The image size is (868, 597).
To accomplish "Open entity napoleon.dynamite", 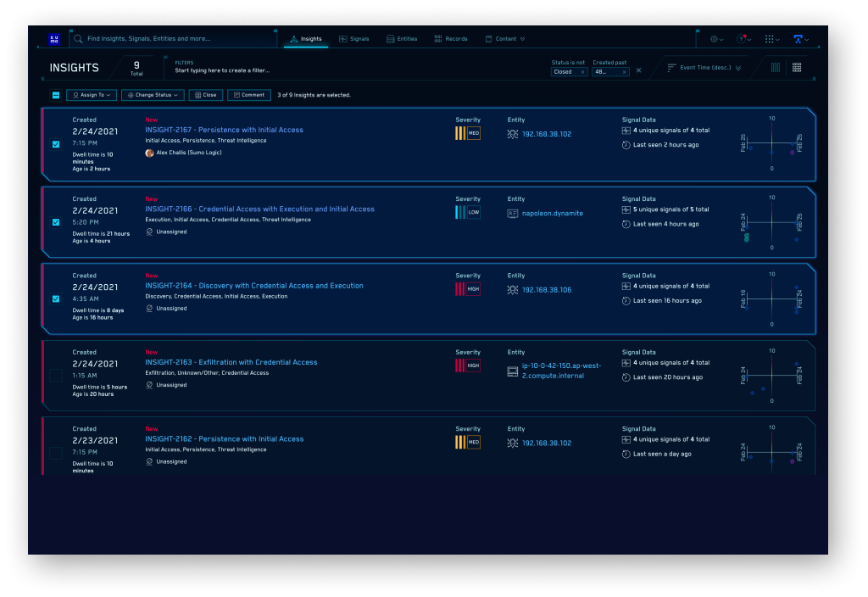I will point(552,213).
